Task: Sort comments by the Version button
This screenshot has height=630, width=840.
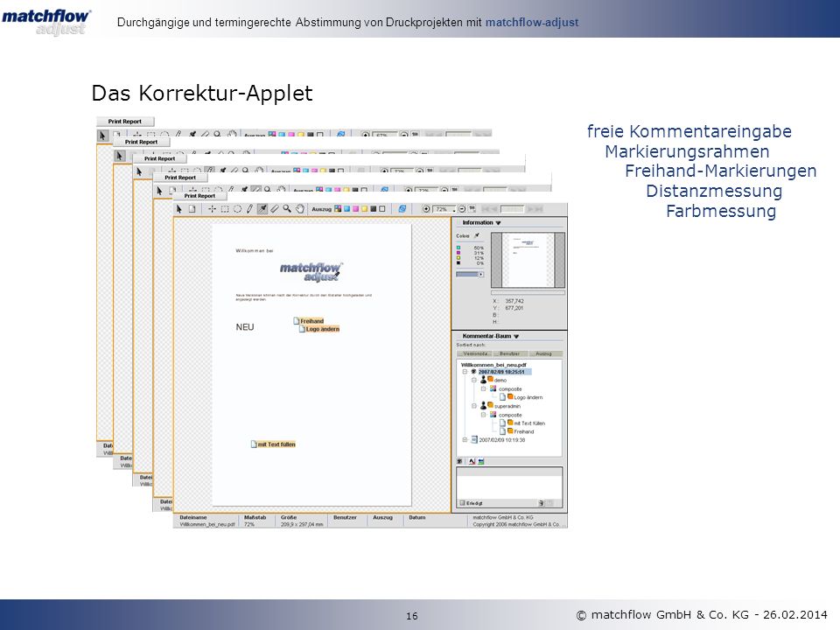Action: point(474,353)
